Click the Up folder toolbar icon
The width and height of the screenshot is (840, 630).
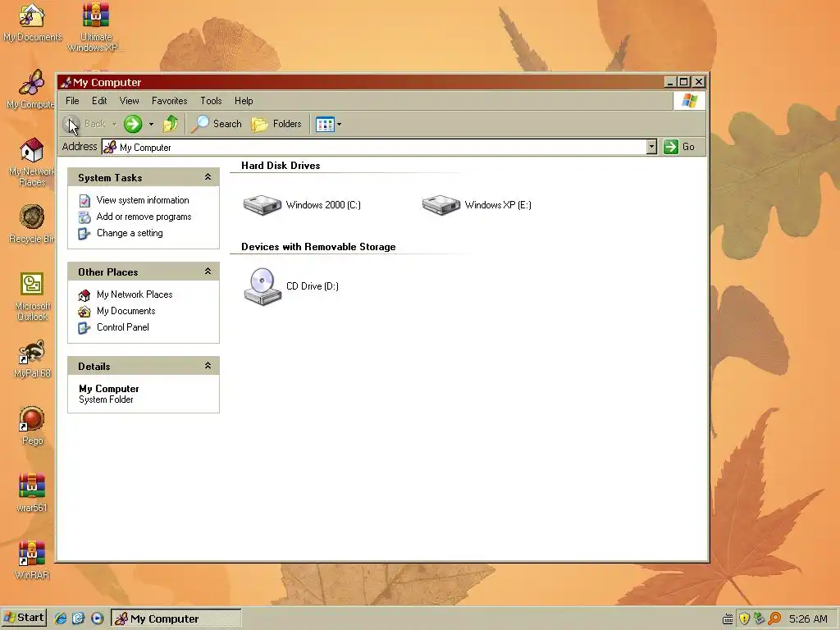point(171,124)
